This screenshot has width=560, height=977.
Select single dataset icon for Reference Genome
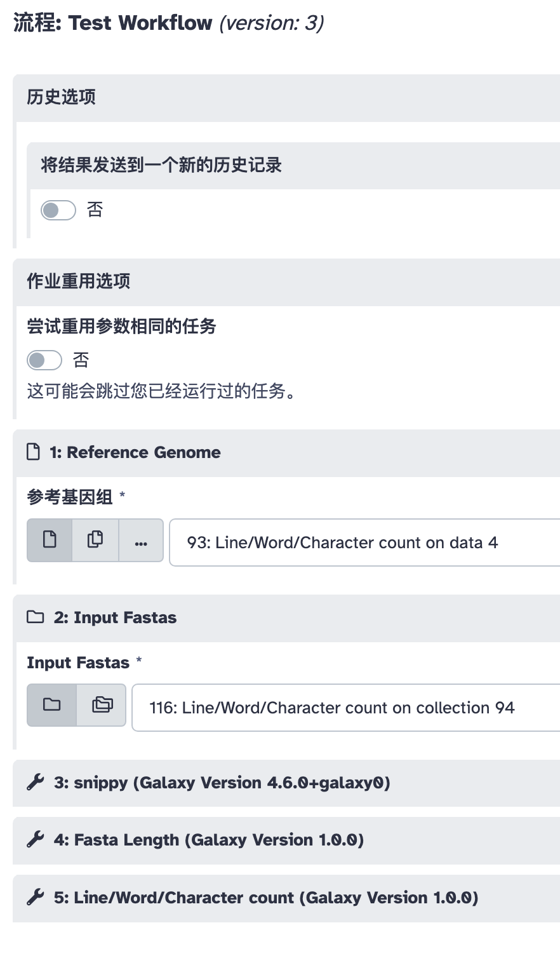(x=50, y=541)
